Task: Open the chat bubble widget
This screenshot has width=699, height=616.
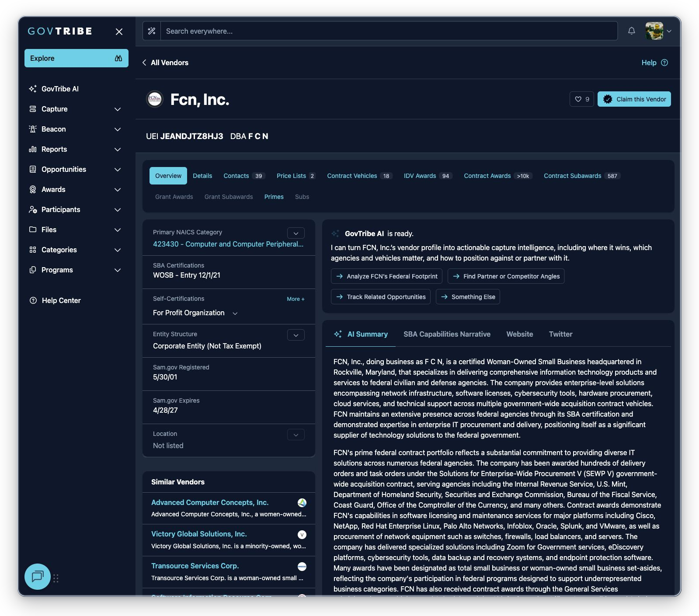Action: click(x=38, y=577)
